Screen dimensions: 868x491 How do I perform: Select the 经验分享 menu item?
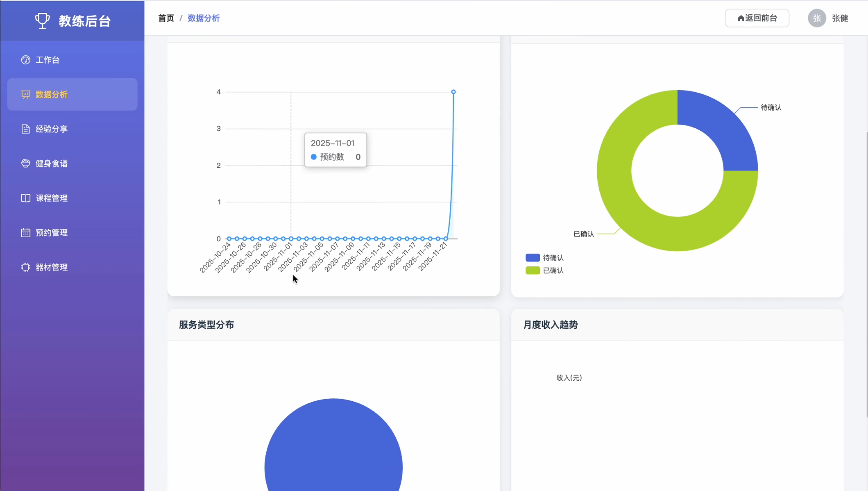pos(52,129)
